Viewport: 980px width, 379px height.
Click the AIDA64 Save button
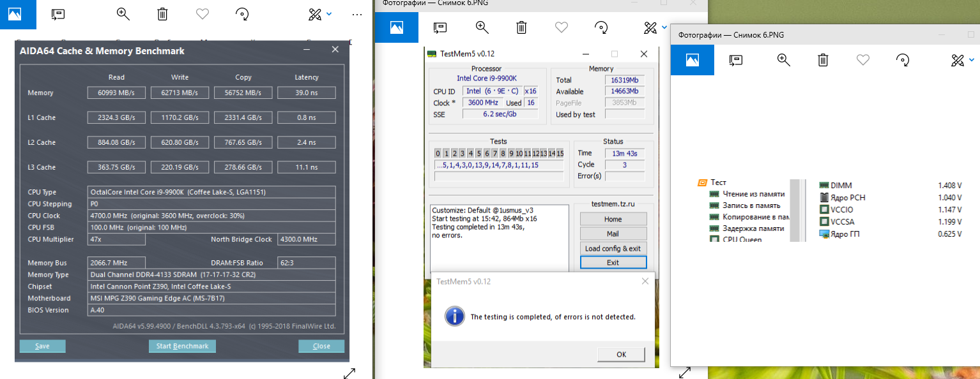43,346
